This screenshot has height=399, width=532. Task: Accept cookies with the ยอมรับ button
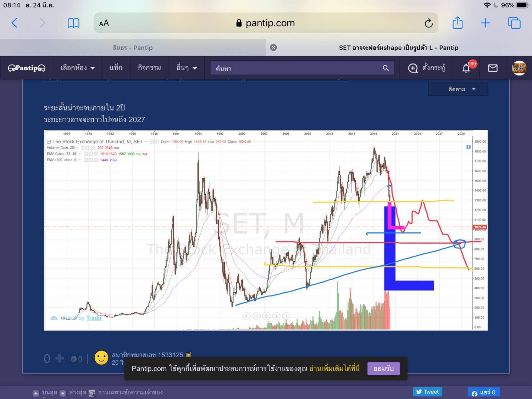click(383, 368)
